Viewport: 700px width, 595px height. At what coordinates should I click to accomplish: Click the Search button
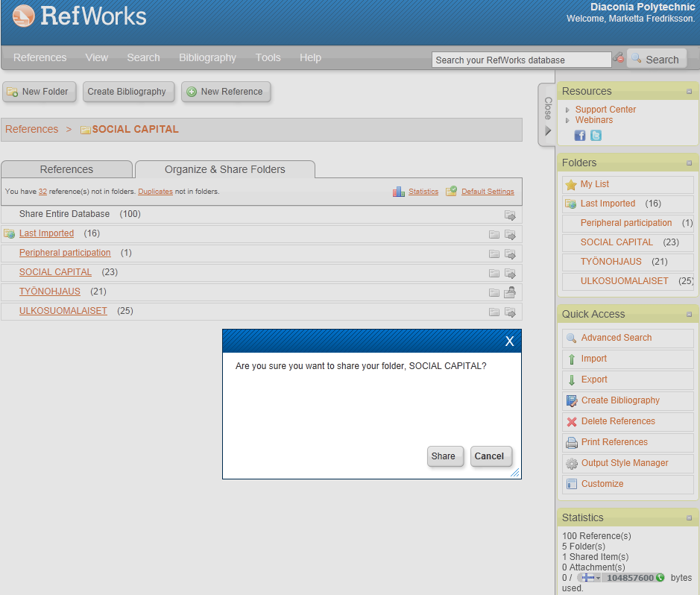coord(656,59)
